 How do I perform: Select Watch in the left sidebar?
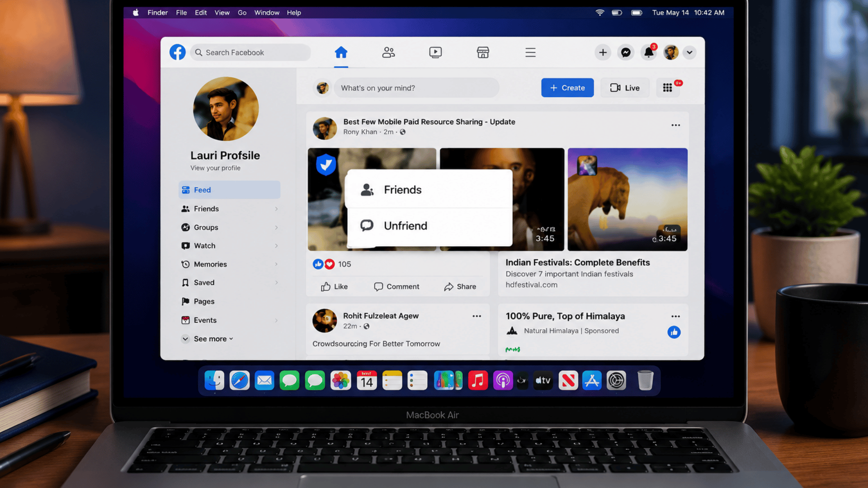pos(229,246)
